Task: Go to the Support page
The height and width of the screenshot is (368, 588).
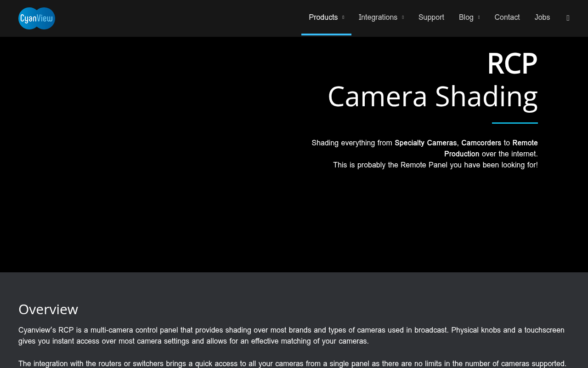Action: (x=431, y=17)
